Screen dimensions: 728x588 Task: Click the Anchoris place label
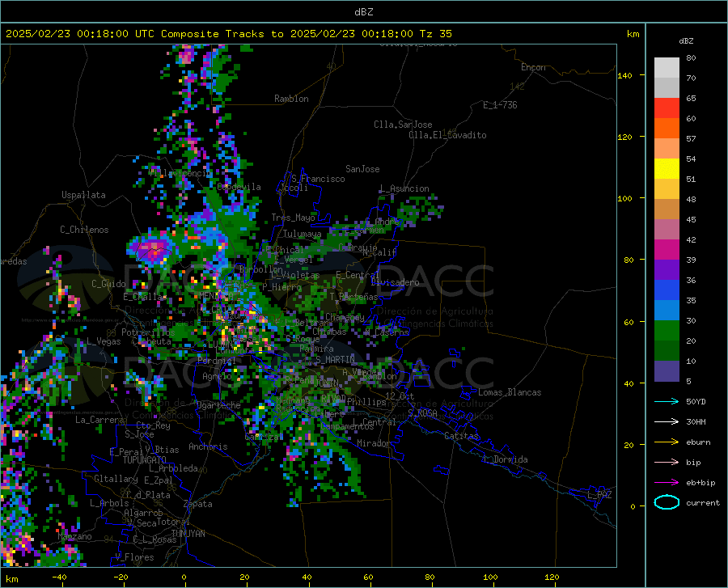208,447
